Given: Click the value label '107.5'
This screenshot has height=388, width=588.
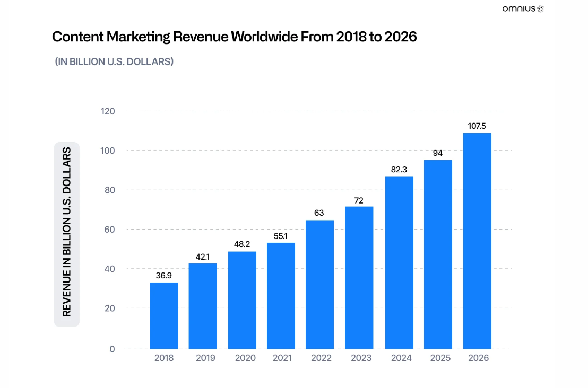Looking at the screenshot, I should (x=477, y=126).
